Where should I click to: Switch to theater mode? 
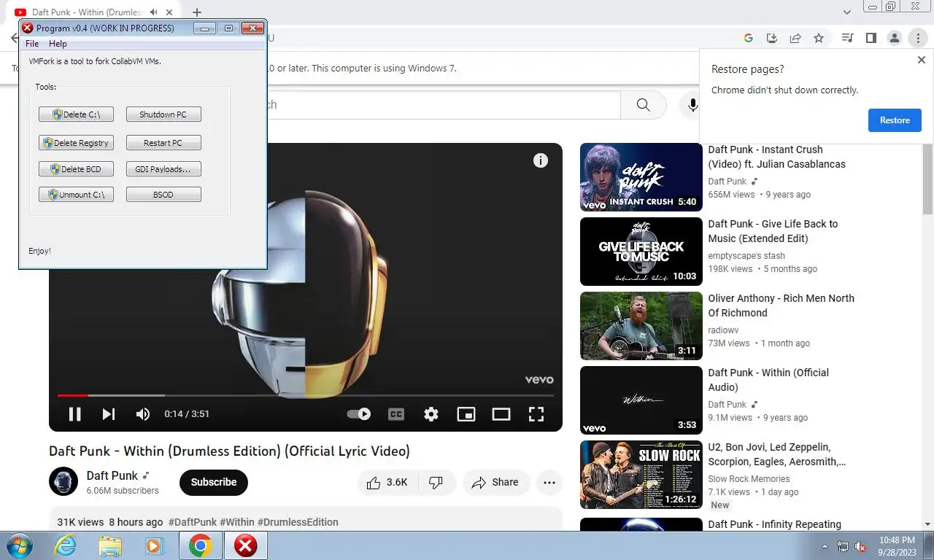pos(501,414)
